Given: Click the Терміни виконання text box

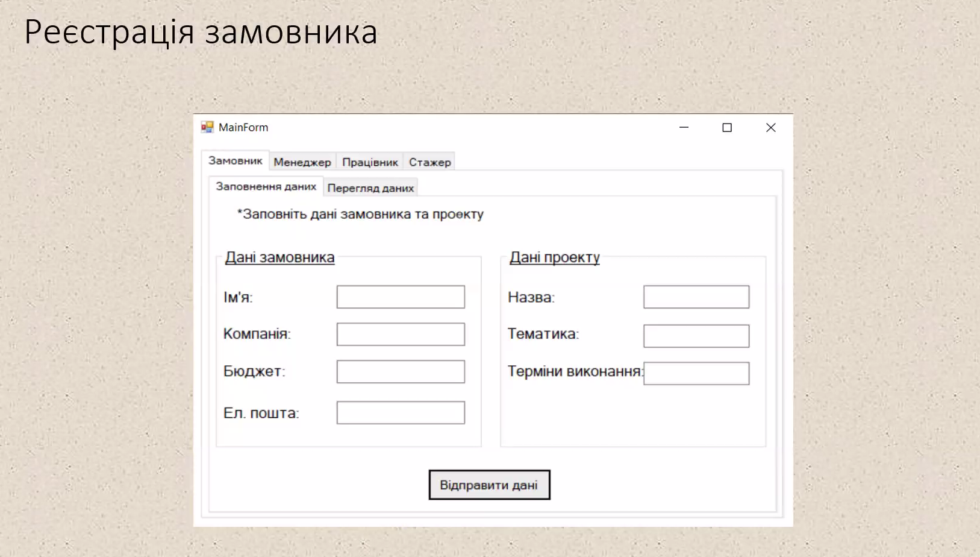Looking at the screenshot, I should point(696,374).
